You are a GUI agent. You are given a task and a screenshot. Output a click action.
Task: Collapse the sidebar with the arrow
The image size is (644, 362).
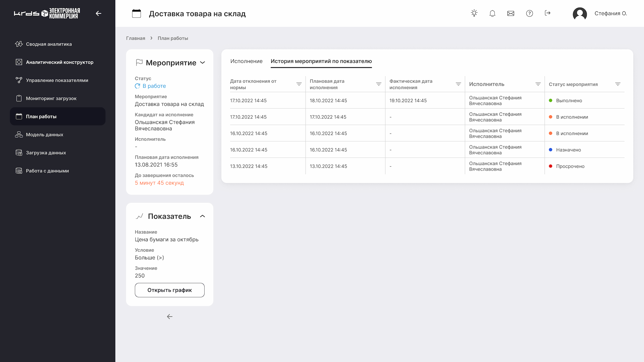pyautogui.click(x=98, y=13)
